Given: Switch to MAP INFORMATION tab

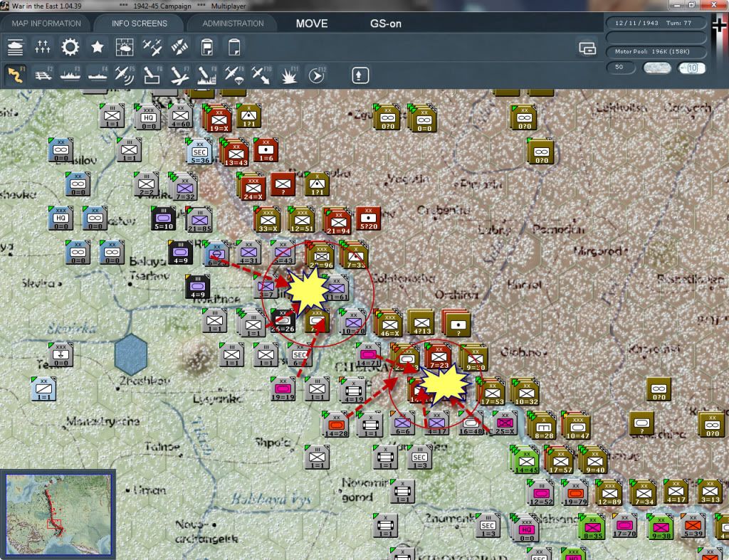Looking at the screenshot, I should 46,23.
